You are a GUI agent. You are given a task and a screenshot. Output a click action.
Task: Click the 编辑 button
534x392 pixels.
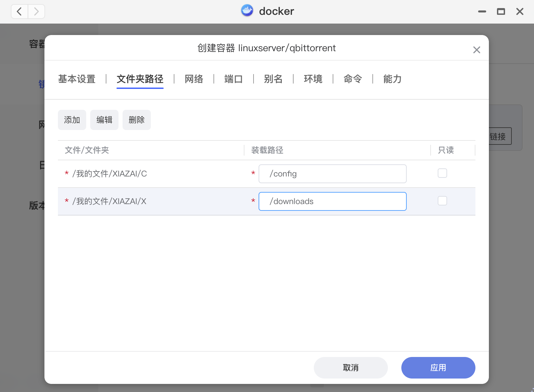coord(104,120)
